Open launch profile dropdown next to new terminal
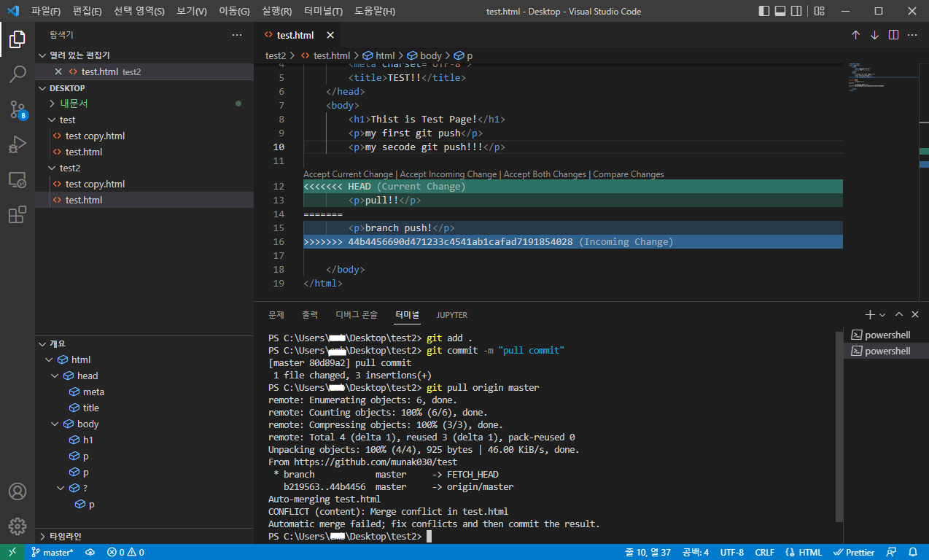Image resolution: width=929 pixels, height=560 pixels. (882, 315)
